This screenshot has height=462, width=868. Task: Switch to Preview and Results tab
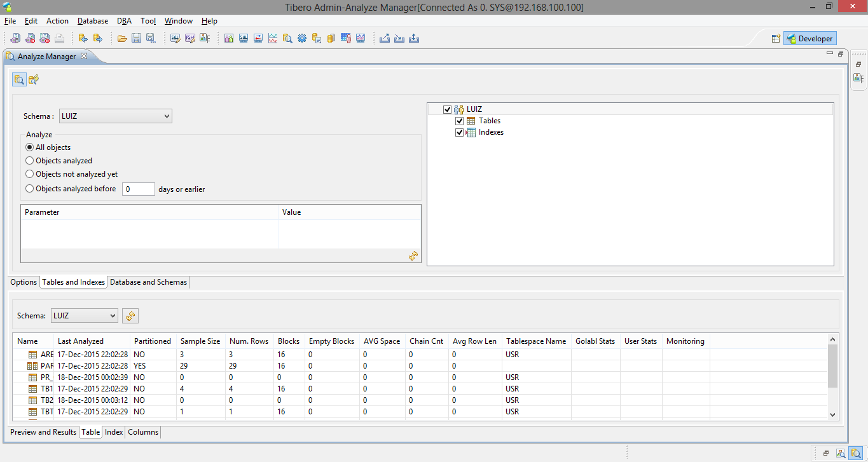(43, 432)
